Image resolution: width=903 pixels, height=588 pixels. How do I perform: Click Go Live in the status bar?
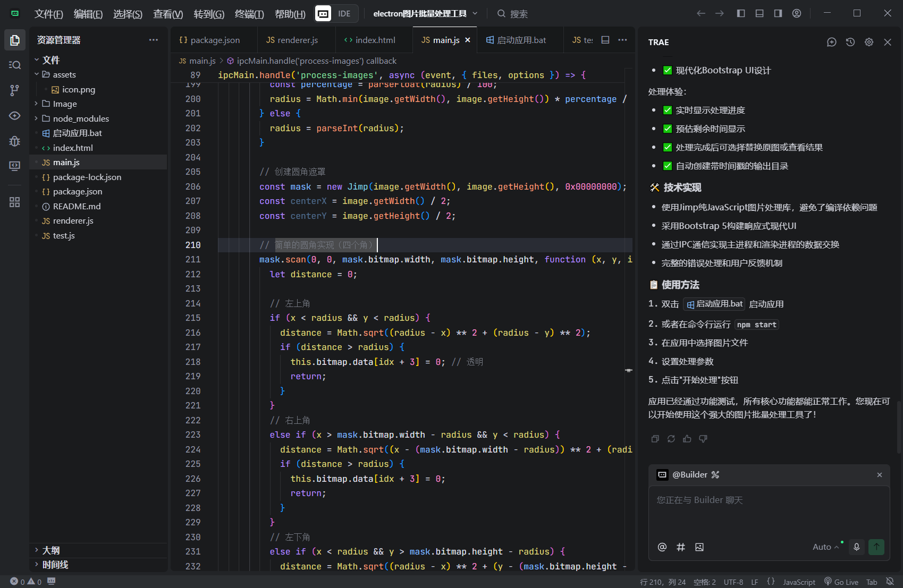[841, 582]
